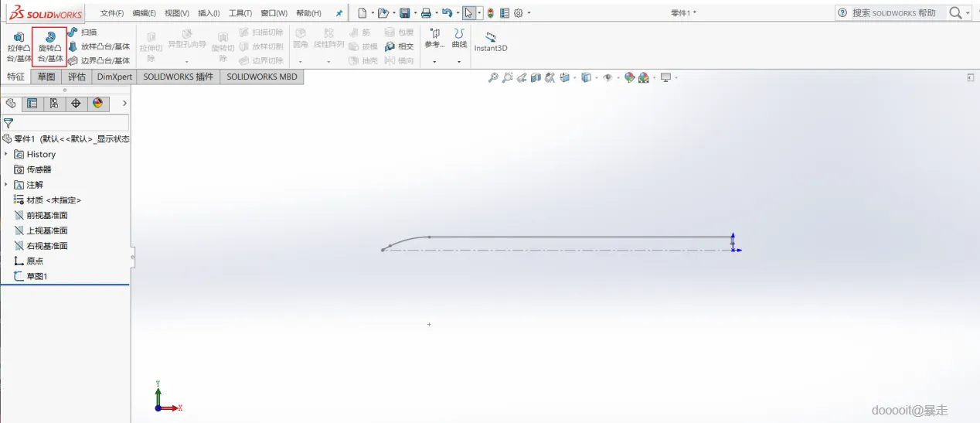
Task: Toggle hide/show items eye icon
Action: point(607,77)
